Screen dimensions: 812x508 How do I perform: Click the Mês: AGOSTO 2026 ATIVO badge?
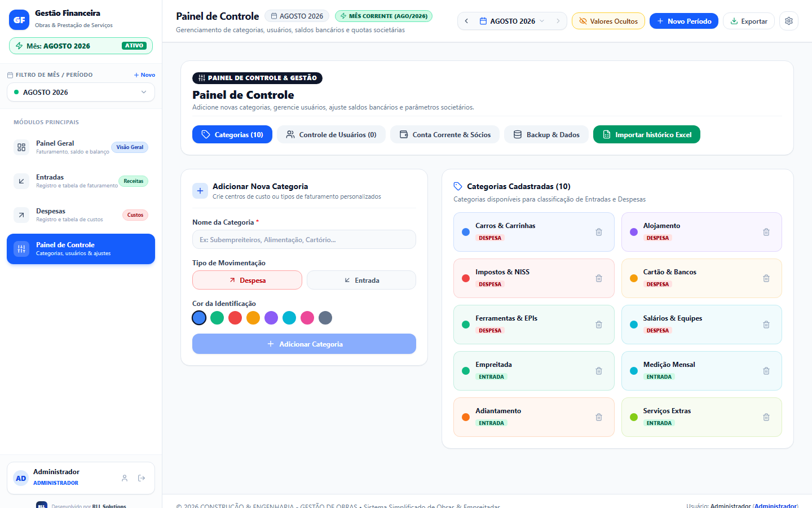[81, 46]
